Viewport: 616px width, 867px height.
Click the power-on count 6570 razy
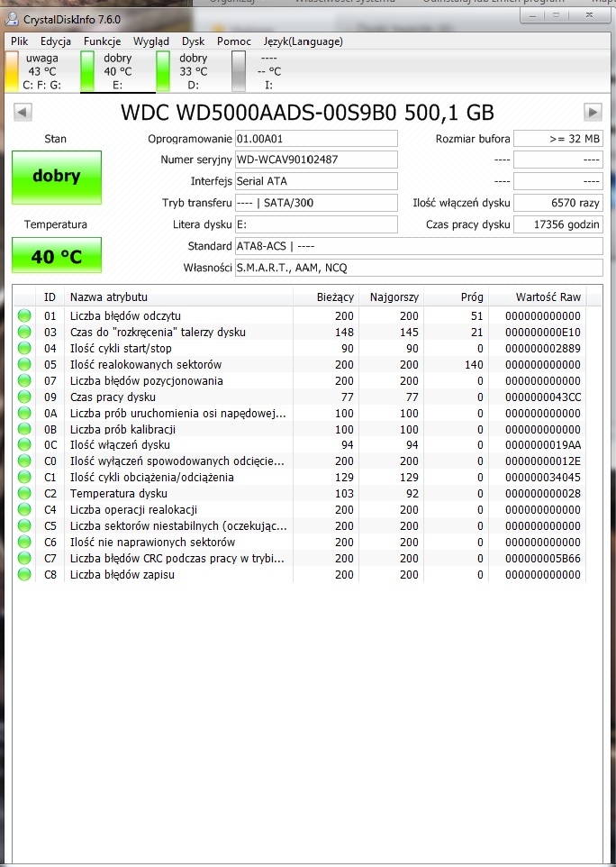558,203
